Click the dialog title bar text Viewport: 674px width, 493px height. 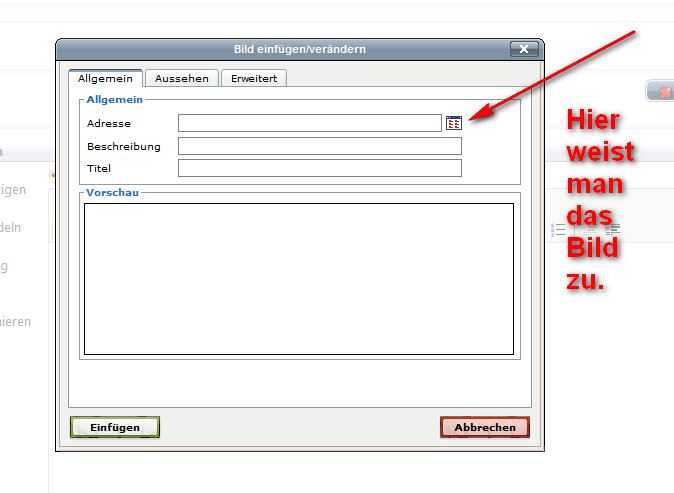point(299,49)
